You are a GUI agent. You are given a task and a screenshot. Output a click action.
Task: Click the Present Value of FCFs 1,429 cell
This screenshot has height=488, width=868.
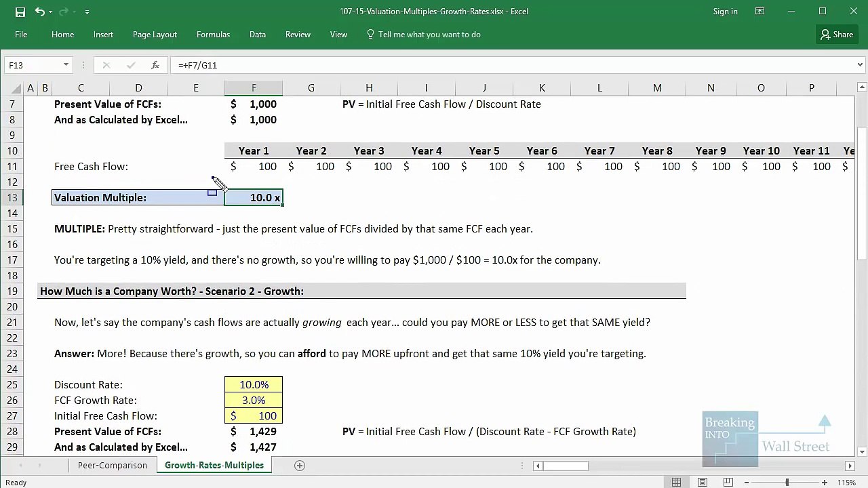tap(254, 432)
